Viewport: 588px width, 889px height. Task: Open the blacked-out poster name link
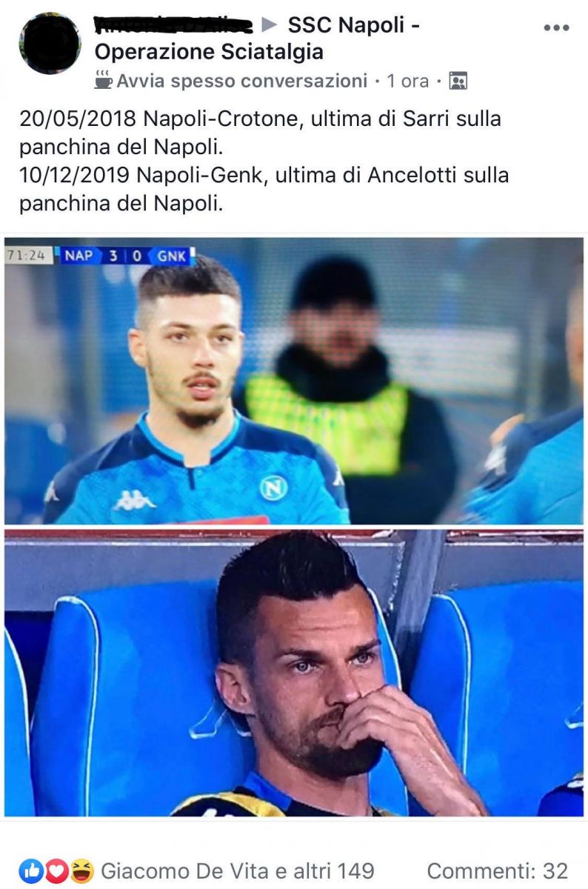coord(174,25)
